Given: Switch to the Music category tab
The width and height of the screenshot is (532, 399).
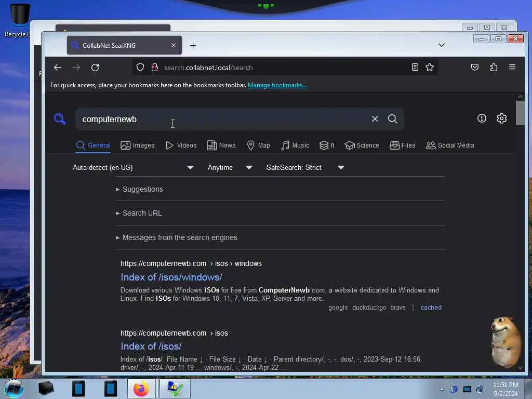Looking at the screenshot, I should 295,145.
